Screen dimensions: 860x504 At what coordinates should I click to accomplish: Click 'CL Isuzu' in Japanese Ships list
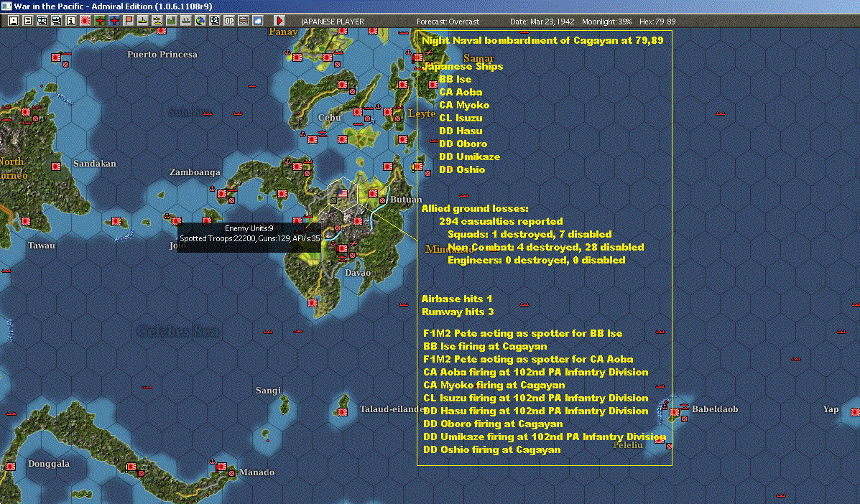click(461, 118)
